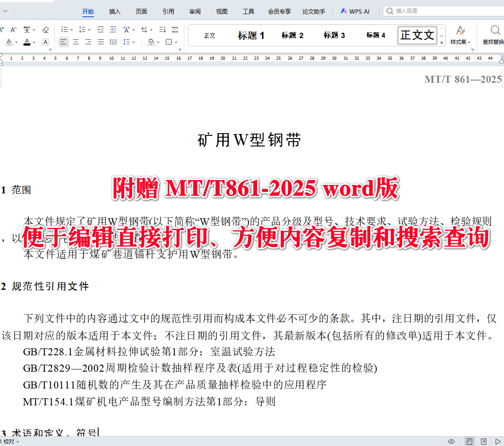This screenshot has width=504, height=446.
Task: Click the phonetic guide (wen) icon
Action: click(x=27, y=30)
